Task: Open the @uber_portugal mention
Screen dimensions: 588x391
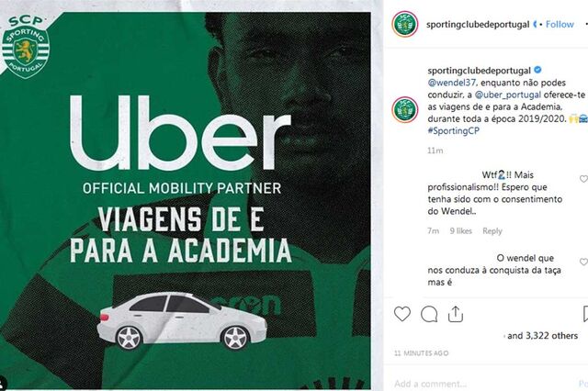Action: pos(508,95)
